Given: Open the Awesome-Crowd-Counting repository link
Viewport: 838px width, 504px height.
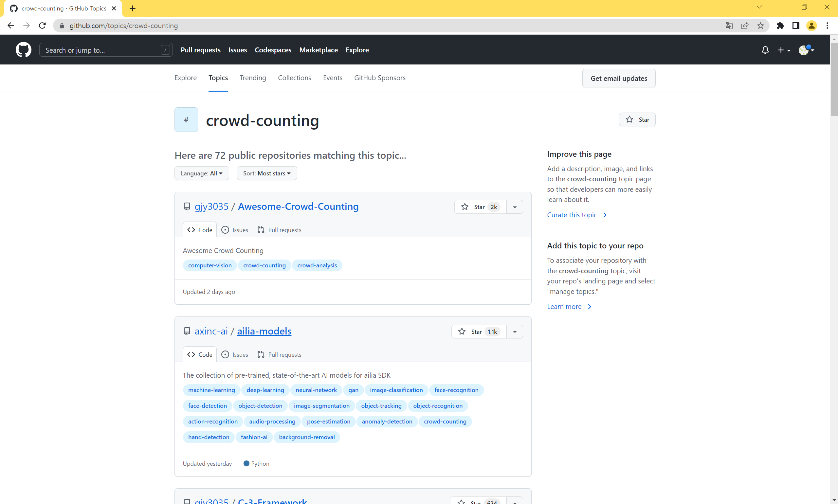Looking at the screenshot, I should [x=298, y=207].
